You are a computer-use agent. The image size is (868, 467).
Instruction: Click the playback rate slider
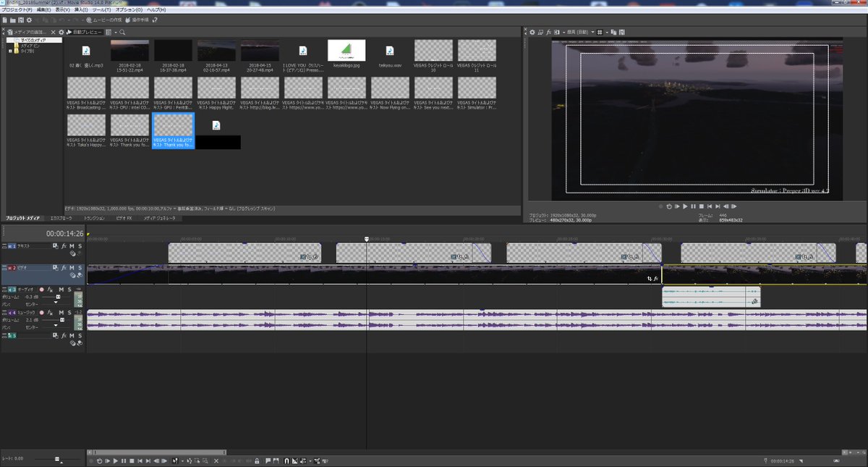58,460
